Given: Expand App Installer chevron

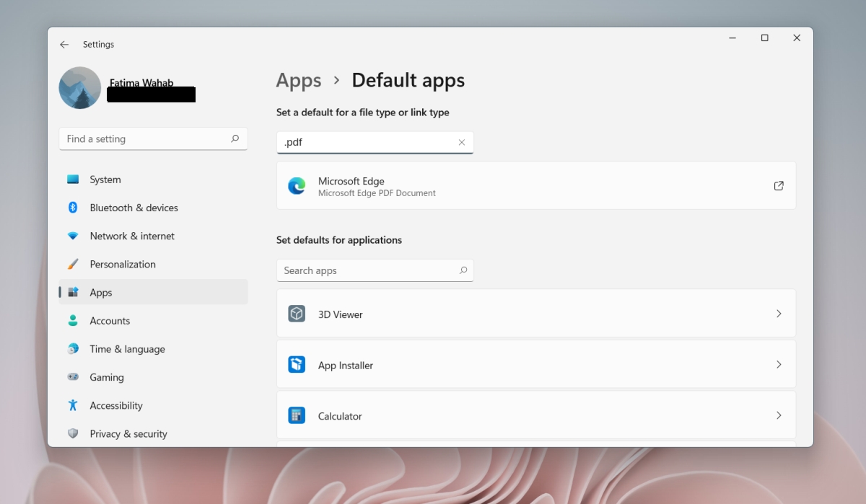Looking at the screenshot, I should click(779, 365).
